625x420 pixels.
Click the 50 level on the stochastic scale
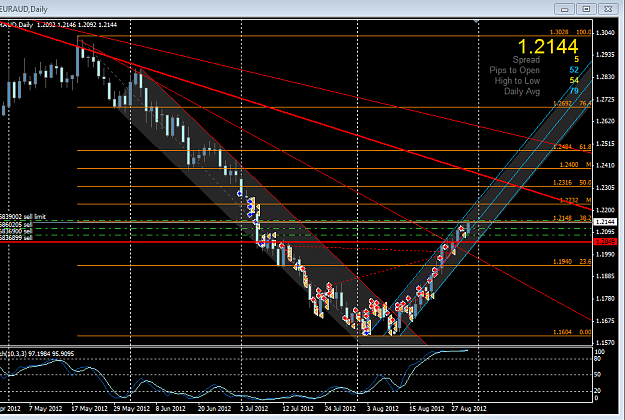(x=597, y=375)
